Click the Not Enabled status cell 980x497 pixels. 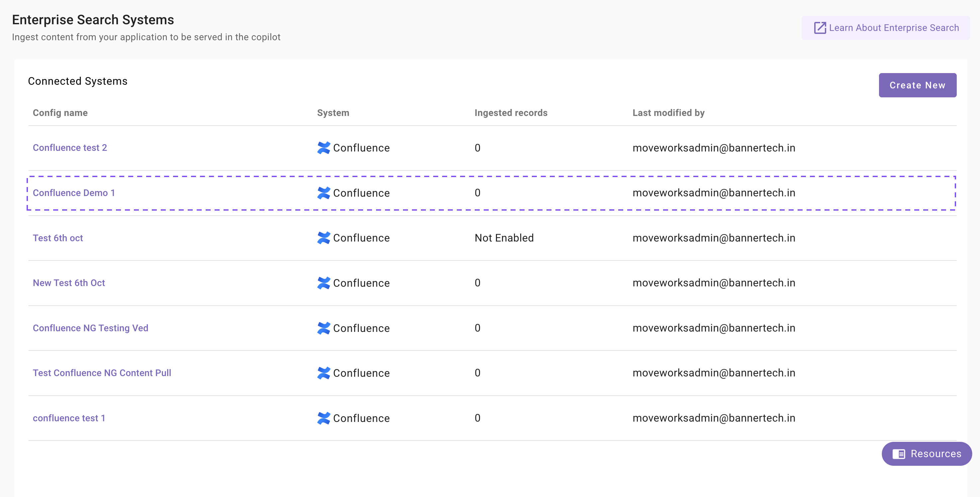pos(504,238)
